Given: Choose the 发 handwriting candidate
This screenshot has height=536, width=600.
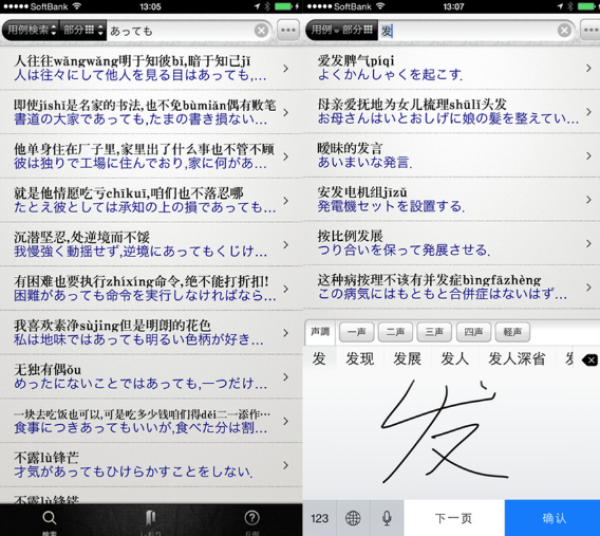Looking at the screenshot, I should (x=319, y=359).
